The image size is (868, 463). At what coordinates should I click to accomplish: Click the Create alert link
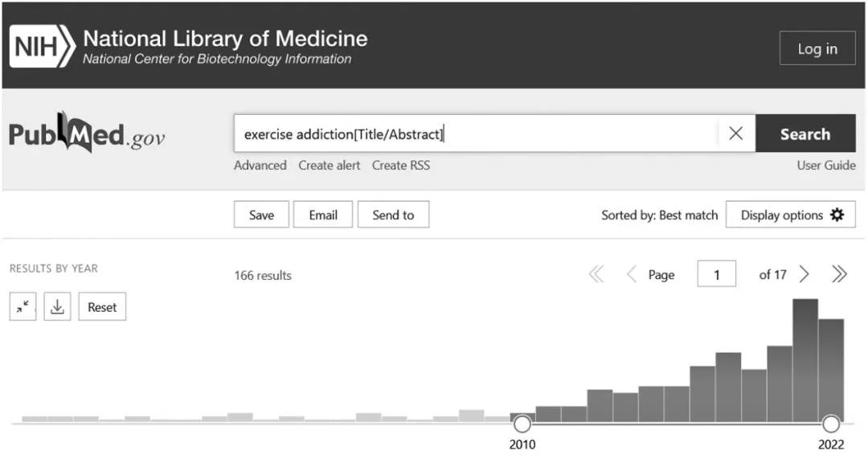329,165
